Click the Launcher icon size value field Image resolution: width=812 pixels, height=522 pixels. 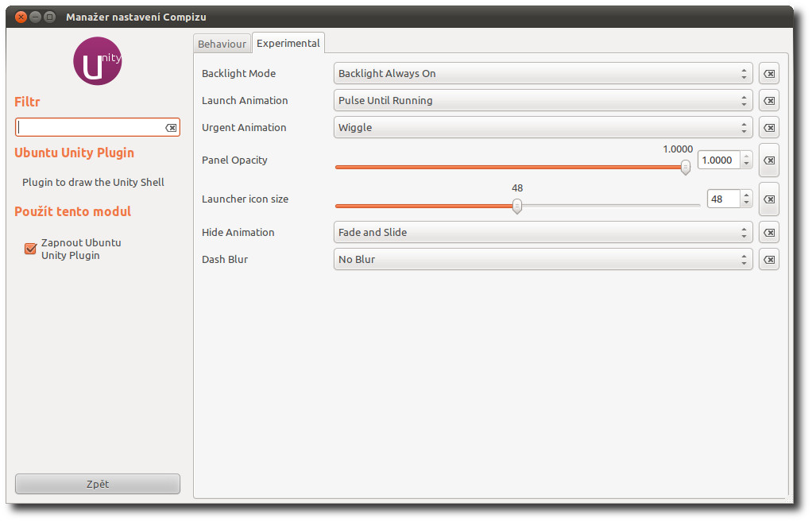point(723,199)
